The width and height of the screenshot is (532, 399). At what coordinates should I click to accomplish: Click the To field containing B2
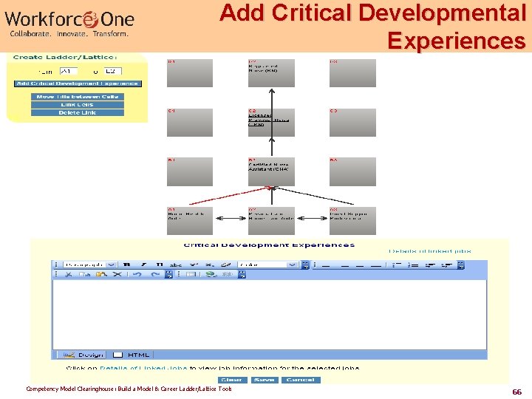click(x=112, y=71)
